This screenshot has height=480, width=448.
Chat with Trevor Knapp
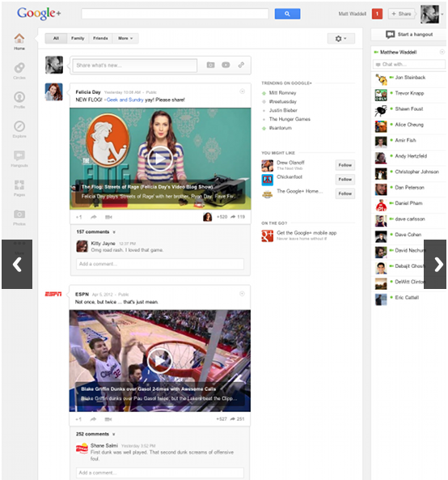coord(409,95)
